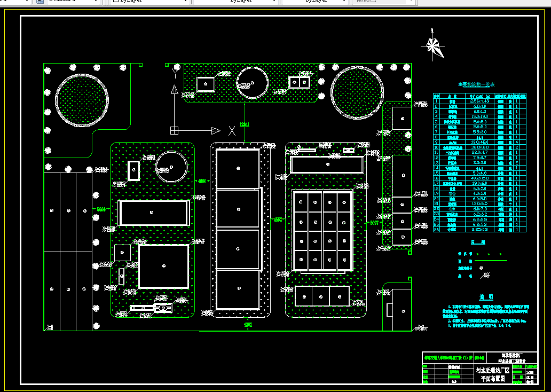The height and width of the screenshot is (392, 551).
Task: Open the ByLayer color dropdown with the square swatch
Action: [150, 2]
